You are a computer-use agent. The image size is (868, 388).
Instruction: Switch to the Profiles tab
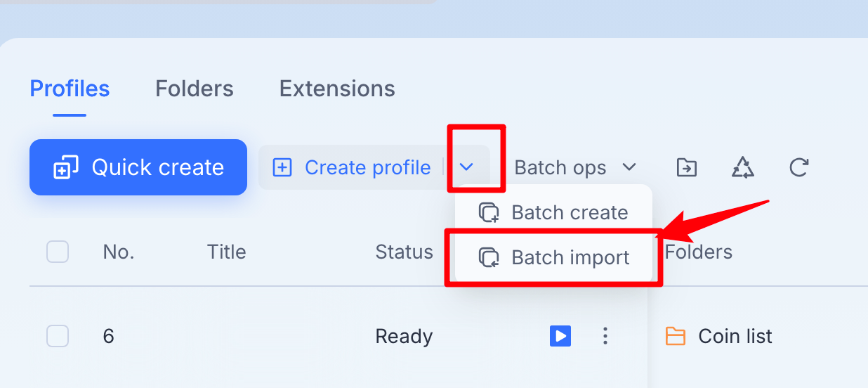[70, 89]
